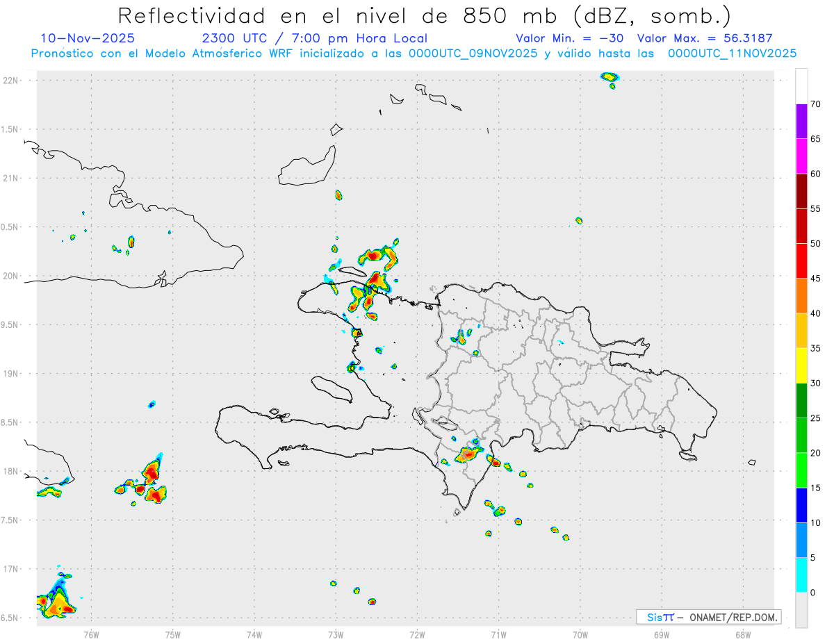Viewport: 834px width, 644px height.
Task: Click the '72W' longitude label
Action: (x=417, y=634)
